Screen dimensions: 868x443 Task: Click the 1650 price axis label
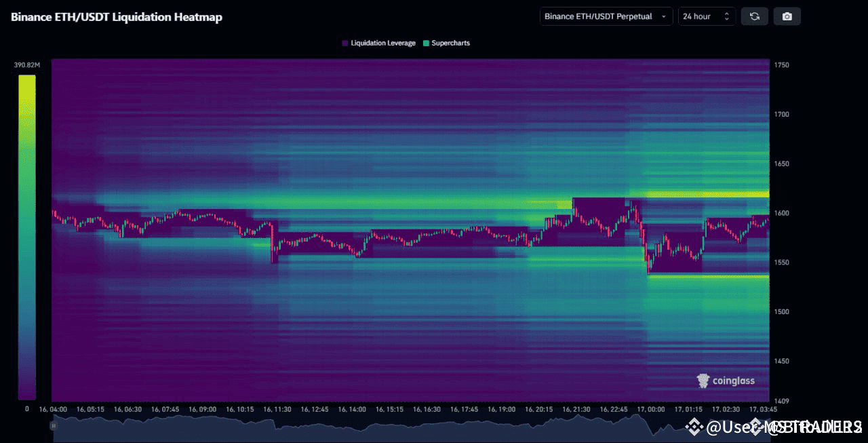click(782, 164)
